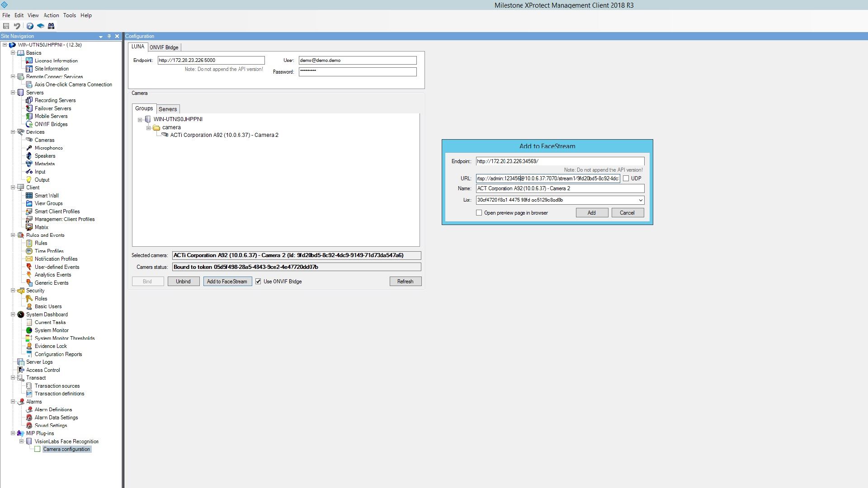
Task: Collapse the Basics tree node
Action: pos(13,53)
